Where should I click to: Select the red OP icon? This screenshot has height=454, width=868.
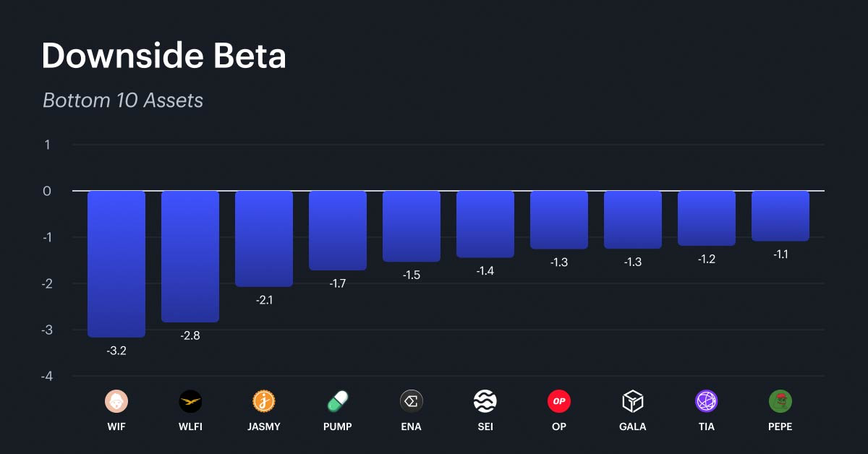pyautogui.click(x=559, y=401)
